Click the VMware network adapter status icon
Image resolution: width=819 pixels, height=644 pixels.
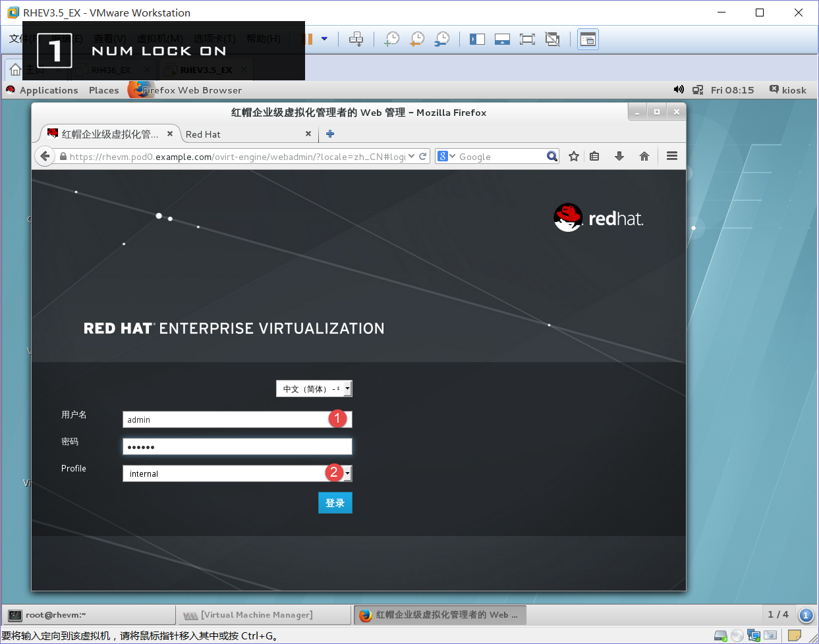[x=754, y=636]
